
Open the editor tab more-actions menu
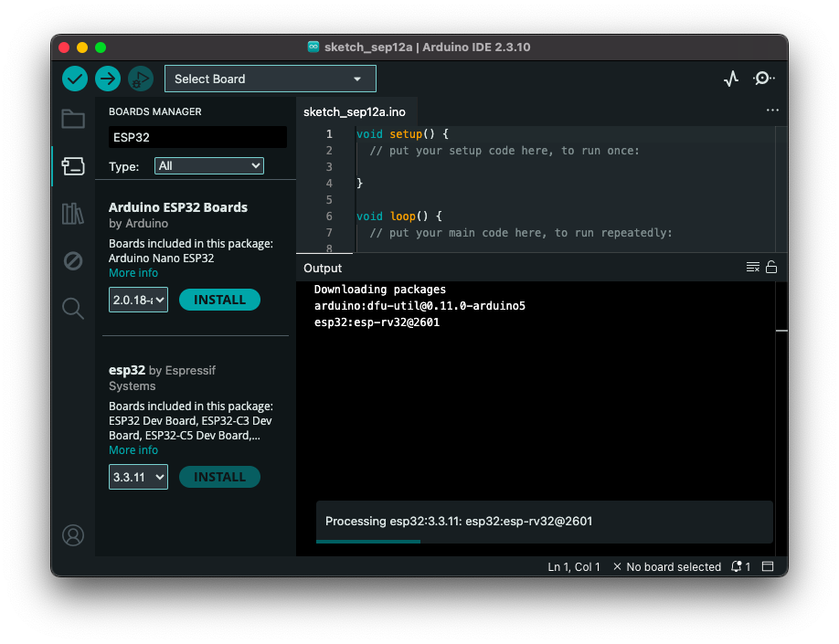[x=772, y=111]
